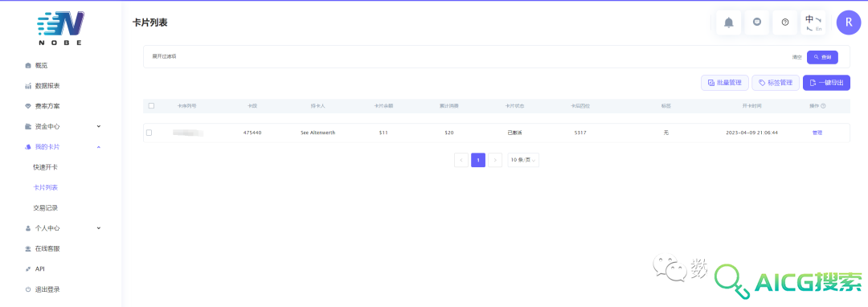Collapse the 我的卡片 menu chevron
Viewport: 868px width, 307px height.
click(99, 146)
